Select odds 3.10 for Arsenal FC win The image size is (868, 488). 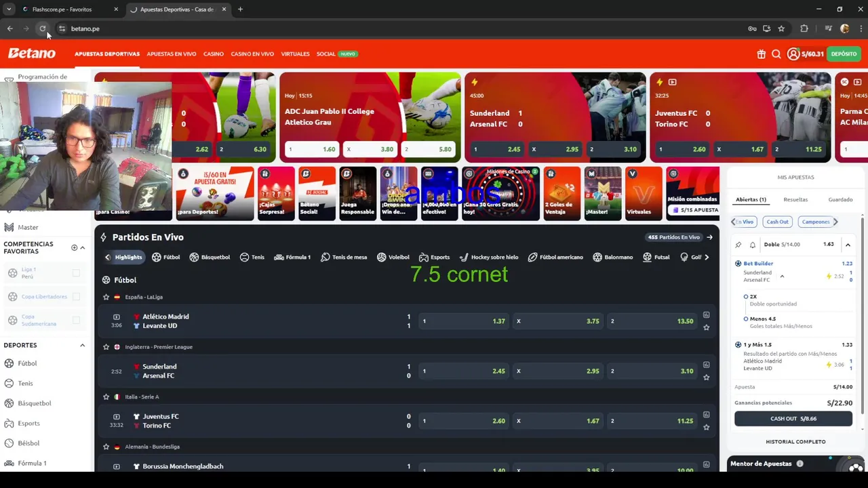[x=652, y=371]
